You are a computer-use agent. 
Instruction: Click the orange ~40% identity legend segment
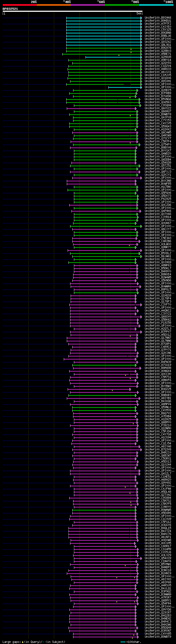click(x=54, y=5)
